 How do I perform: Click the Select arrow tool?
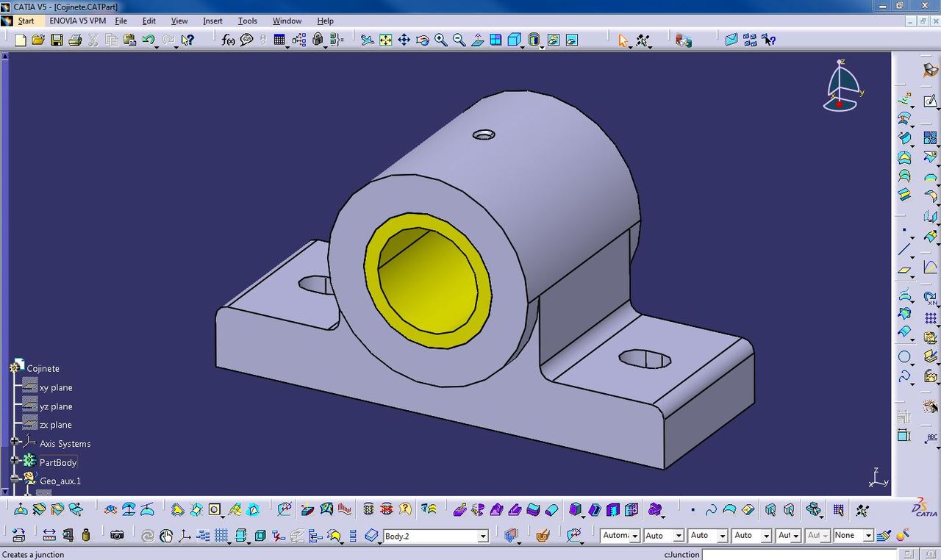point(623,40)
